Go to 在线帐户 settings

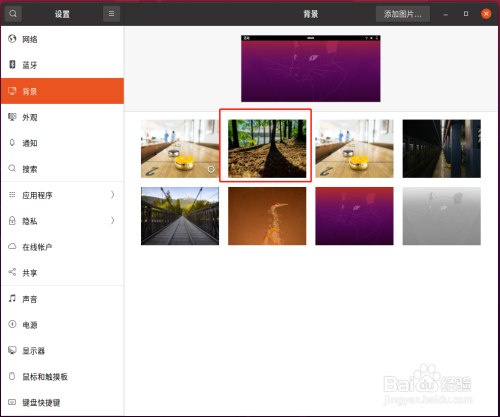click(62, 247)
